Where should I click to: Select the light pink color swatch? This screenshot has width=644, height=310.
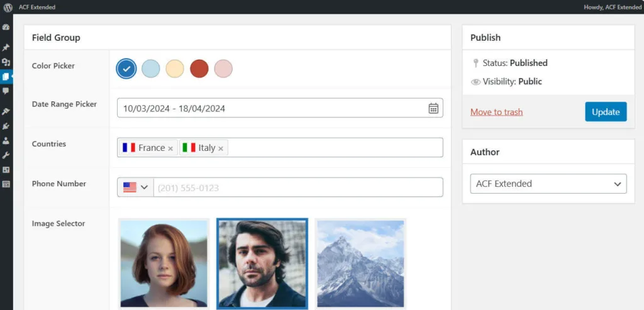click(x=223, y=69)
